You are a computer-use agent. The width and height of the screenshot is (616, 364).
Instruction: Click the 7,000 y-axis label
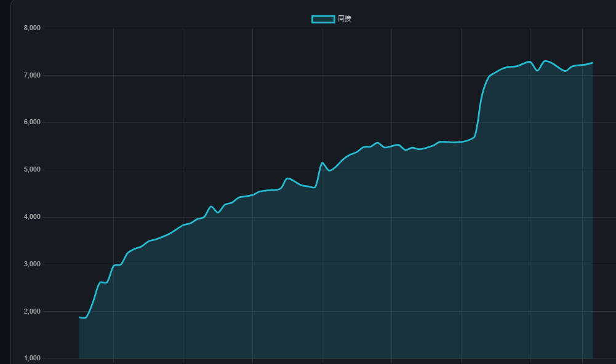(x=32, y=75)
